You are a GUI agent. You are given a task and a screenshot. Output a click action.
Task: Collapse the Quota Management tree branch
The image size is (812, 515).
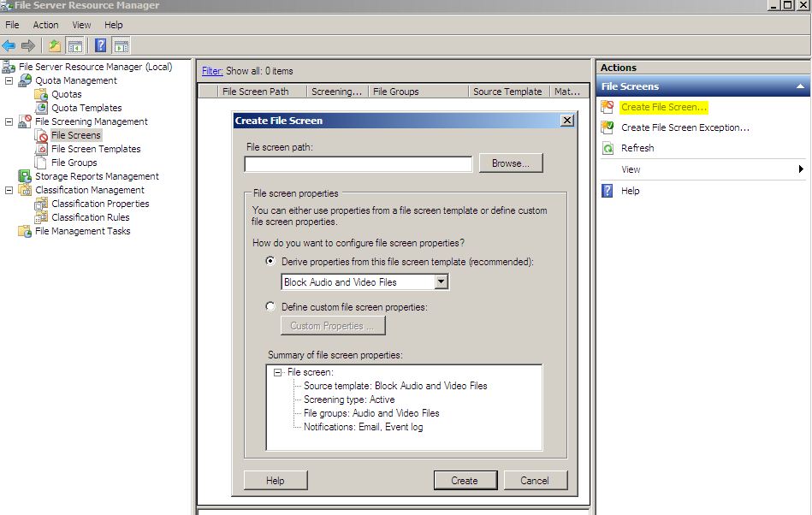(x=11, y=80)
